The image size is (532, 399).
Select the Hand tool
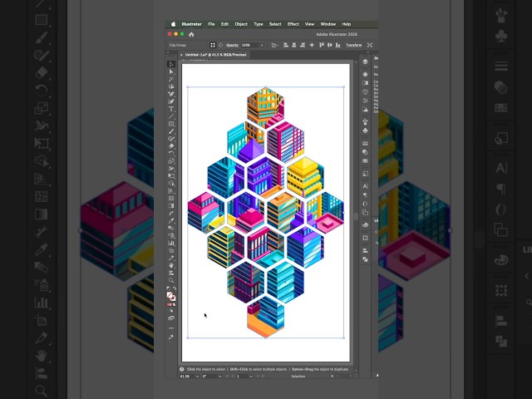(x=171, y=265)
